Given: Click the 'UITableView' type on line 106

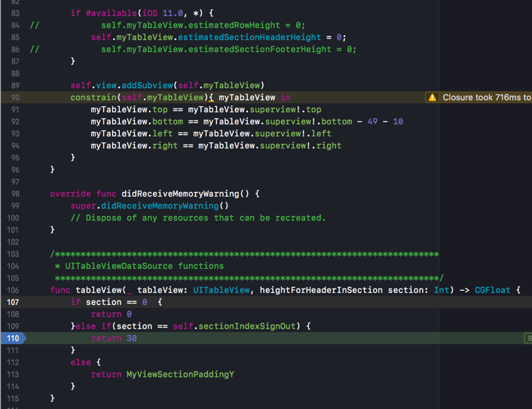Looking at the screenshot, I should click(x=222, y=290).
